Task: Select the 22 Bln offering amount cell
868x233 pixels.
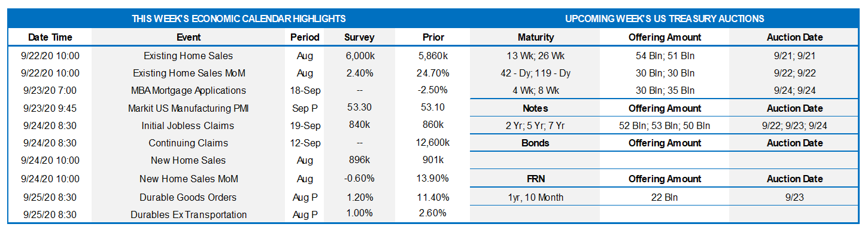Action: (664, 197)
